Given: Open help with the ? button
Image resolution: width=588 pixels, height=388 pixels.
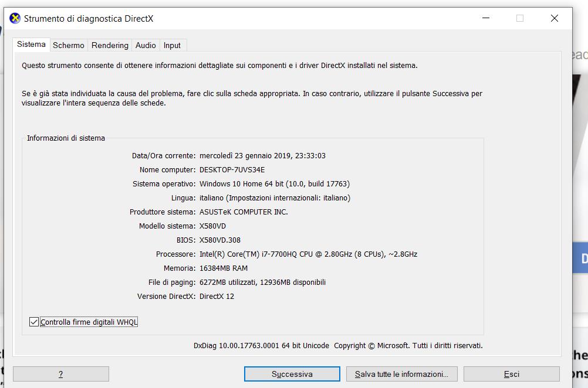Looking at the screenshot, I should pyautogui.click(x=61, y=374).
